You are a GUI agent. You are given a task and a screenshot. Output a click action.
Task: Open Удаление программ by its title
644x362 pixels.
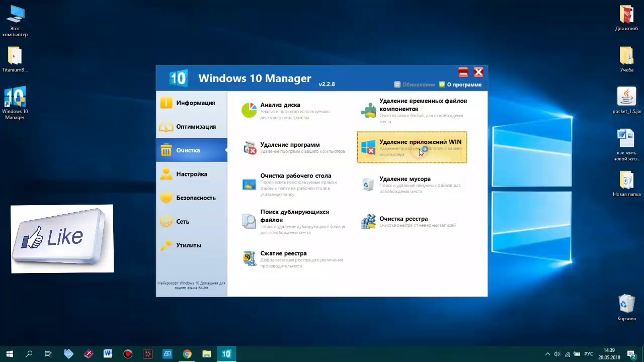pos(290,145)
